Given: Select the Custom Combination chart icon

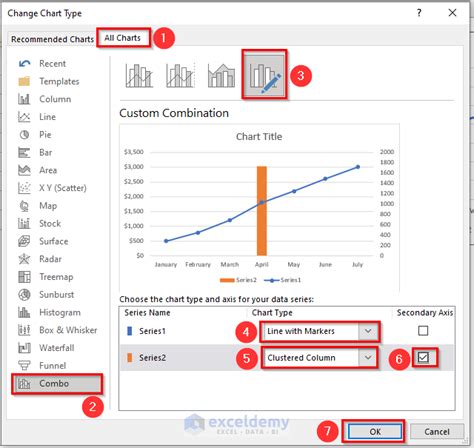Looking at the screenshot, I should (x=264, y=74).
